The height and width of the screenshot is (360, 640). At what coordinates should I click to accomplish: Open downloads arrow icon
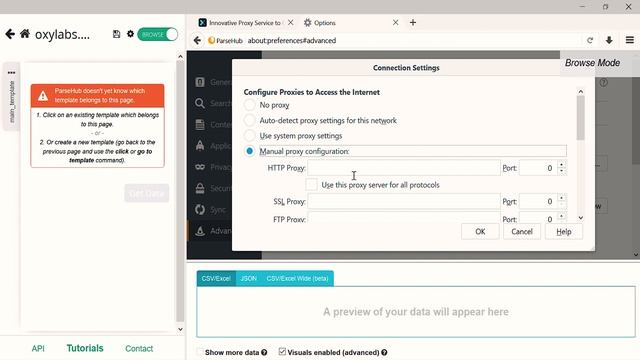[609, 40]
